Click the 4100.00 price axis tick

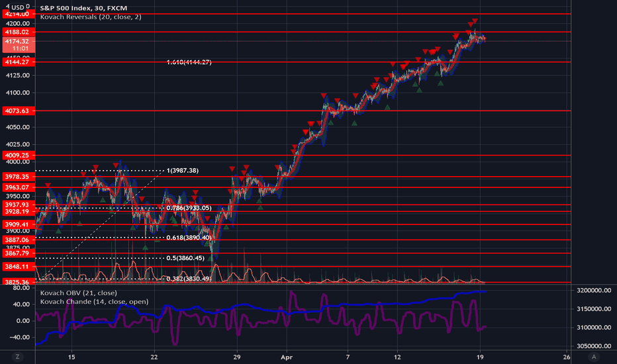pyautogui.click(x=18, y=93)
